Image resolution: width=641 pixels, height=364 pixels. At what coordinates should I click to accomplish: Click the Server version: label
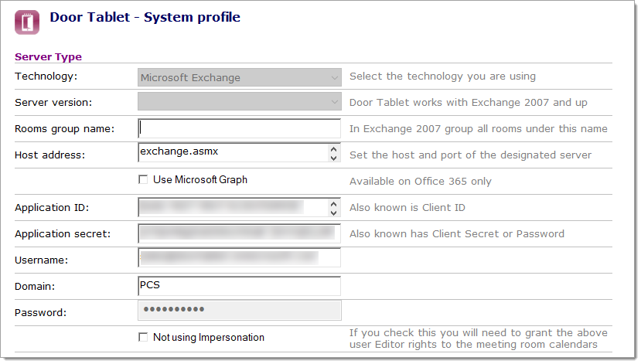[53, 103]
